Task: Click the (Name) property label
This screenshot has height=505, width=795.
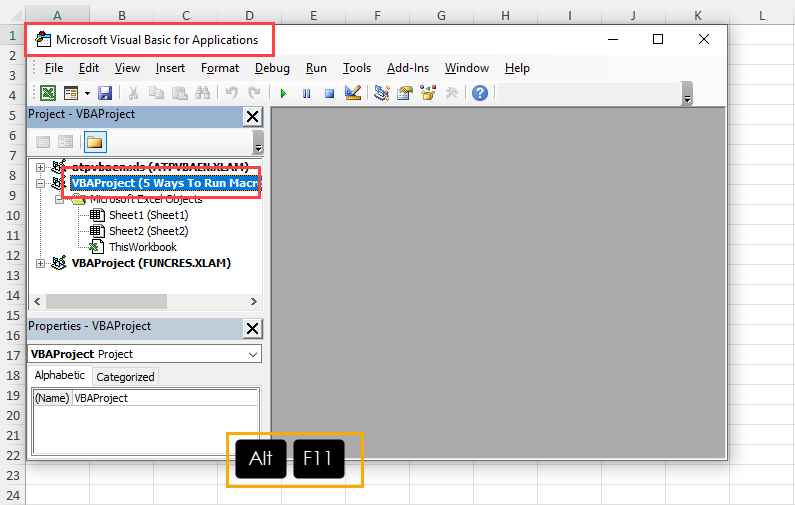Action: [52, 399]
